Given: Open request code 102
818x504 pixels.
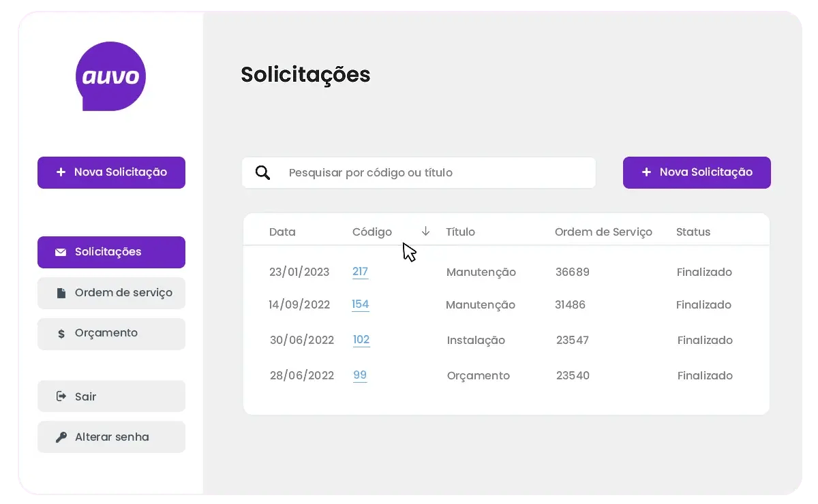Looking at the screenshot, I should tap(361, 340).
